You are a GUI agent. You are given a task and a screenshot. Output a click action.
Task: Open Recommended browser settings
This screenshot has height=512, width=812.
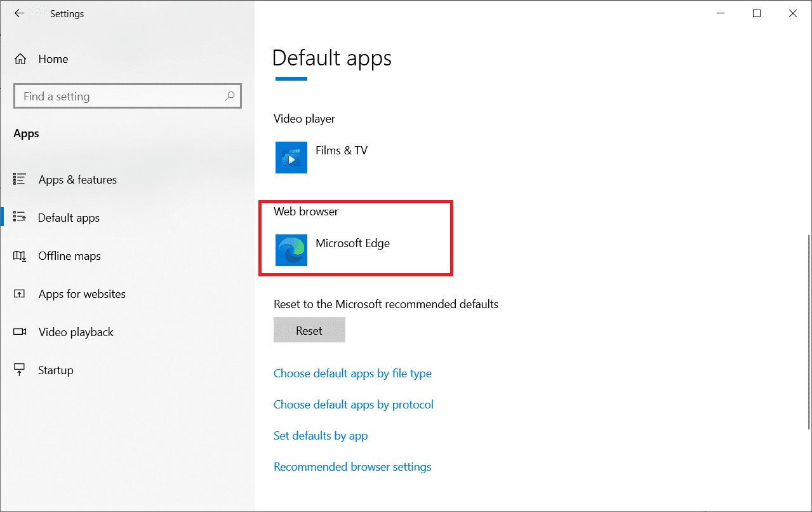(352, 466)
